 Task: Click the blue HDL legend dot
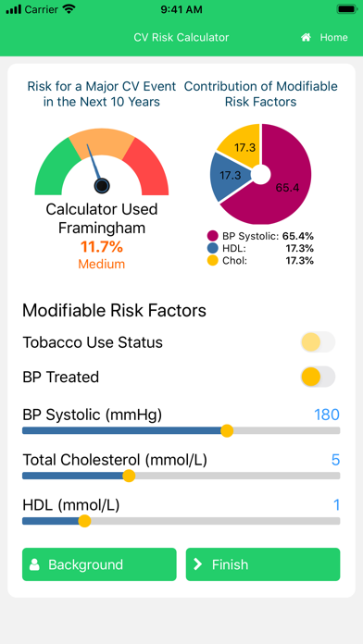point(212,249)
